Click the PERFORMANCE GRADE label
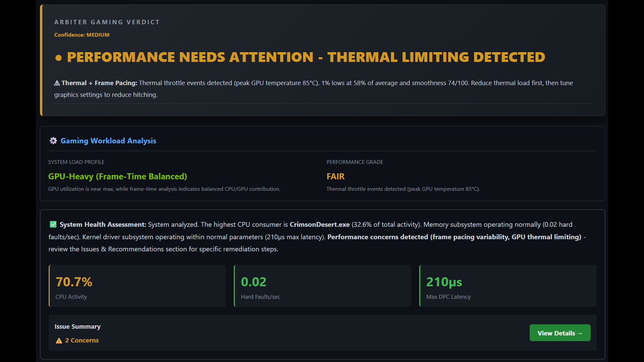 tap(355, 162)
